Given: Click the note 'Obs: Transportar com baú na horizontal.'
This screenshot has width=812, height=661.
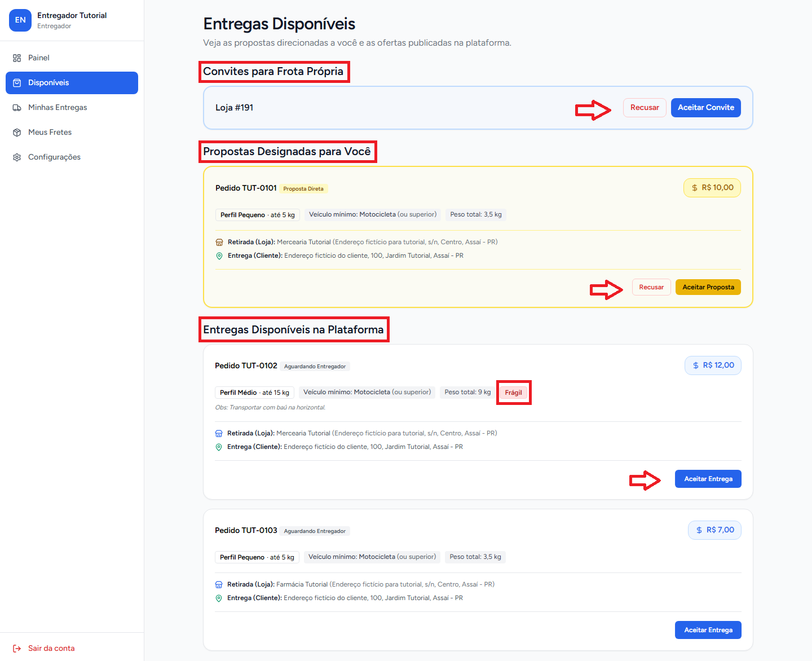Looking at the screenshot, I should [270, 408].
